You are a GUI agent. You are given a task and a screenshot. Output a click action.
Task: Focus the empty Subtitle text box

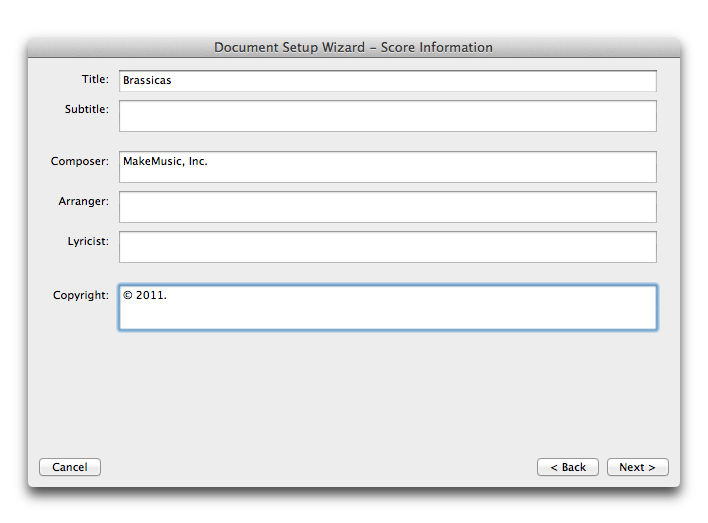[x=388, y=116]
